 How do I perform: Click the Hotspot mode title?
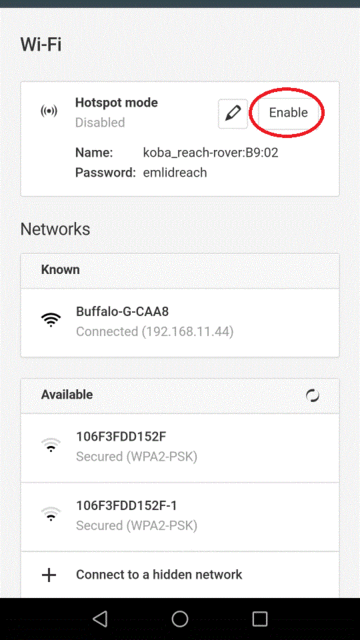[x=116, y=102]
